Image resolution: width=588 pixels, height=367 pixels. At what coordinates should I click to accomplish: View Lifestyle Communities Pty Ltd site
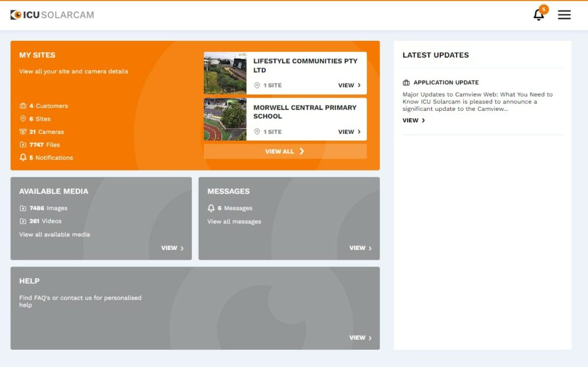tap(349, 85)
